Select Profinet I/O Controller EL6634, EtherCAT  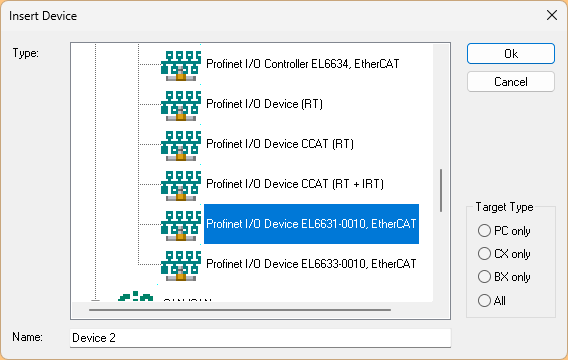click(x=302, y=64)
